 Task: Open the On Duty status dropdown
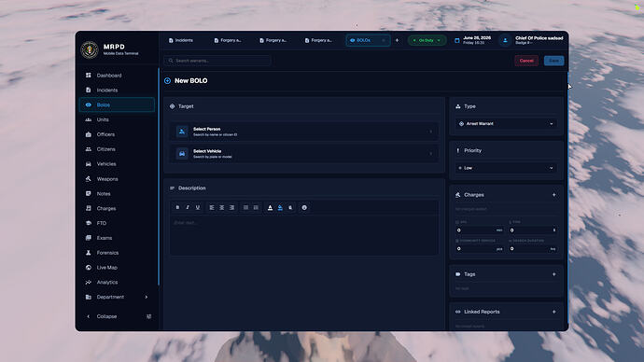coord(427,40)
